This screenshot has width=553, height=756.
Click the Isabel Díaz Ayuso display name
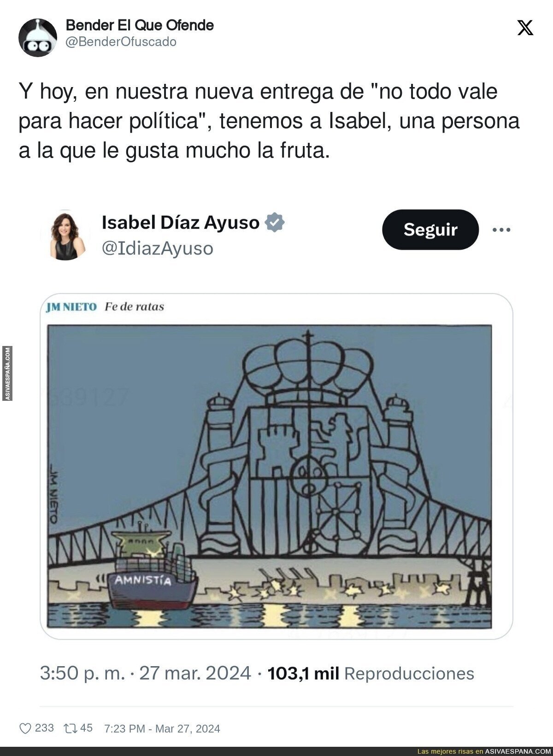click(181, 223)
